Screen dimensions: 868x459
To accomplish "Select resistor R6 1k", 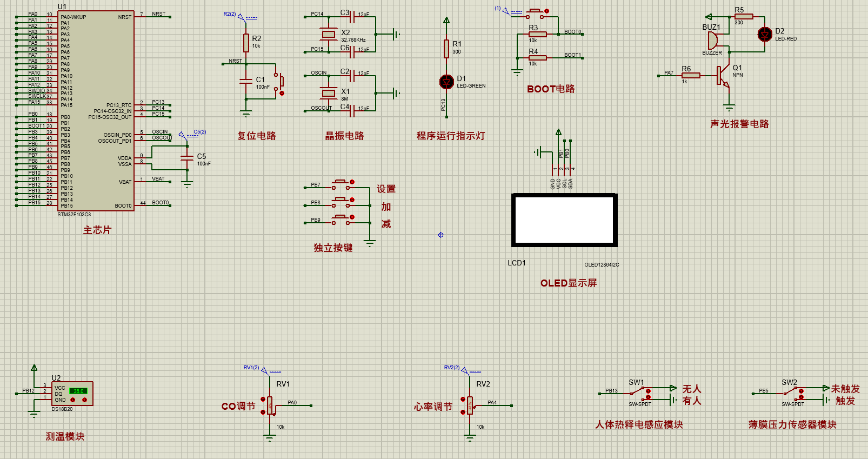I will pos(691,76).
